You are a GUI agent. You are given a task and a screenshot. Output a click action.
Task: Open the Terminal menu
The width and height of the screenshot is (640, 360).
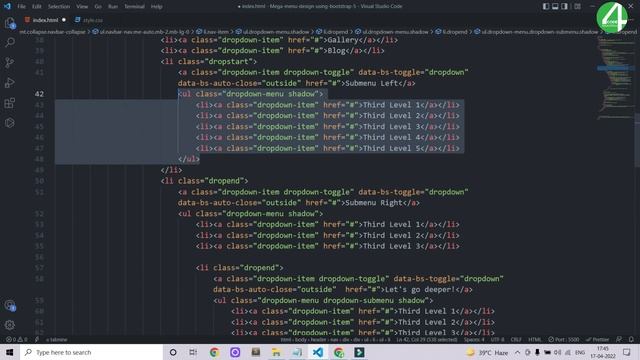134,7
